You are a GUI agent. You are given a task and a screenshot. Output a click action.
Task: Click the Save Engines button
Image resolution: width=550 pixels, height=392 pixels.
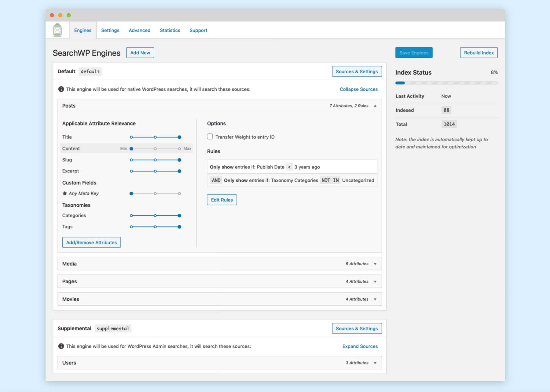tap(414, 53)
